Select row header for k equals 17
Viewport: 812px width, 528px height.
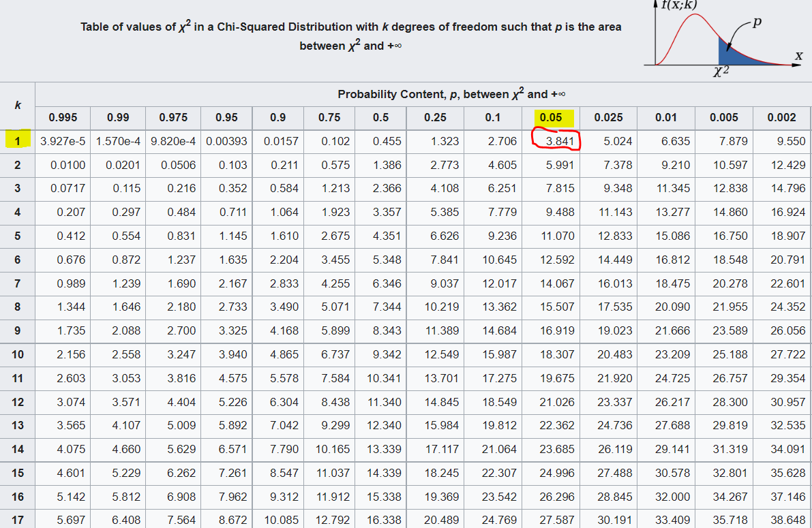(18, 519)
